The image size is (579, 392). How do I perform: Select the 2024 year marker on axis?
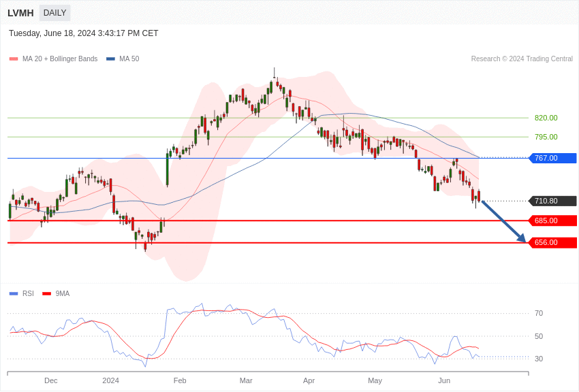(110, 380)
